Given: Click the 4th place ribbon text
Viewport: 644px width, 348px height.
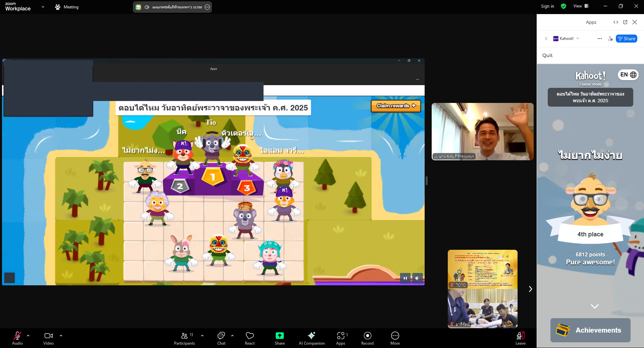Looking at the screenshot, I should point(590,234).
